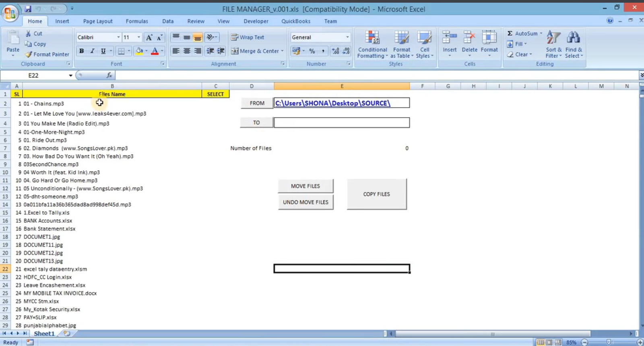Open Conditional Formatting options
The height and width of the screenshot is (346, 644).
[372, 44]
